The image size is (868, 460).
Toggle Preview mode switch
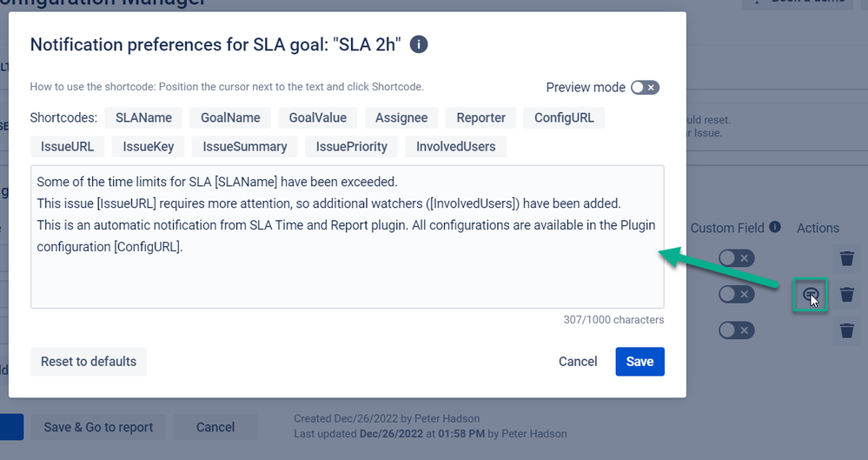pyautogui.click(x=645, y=88)
